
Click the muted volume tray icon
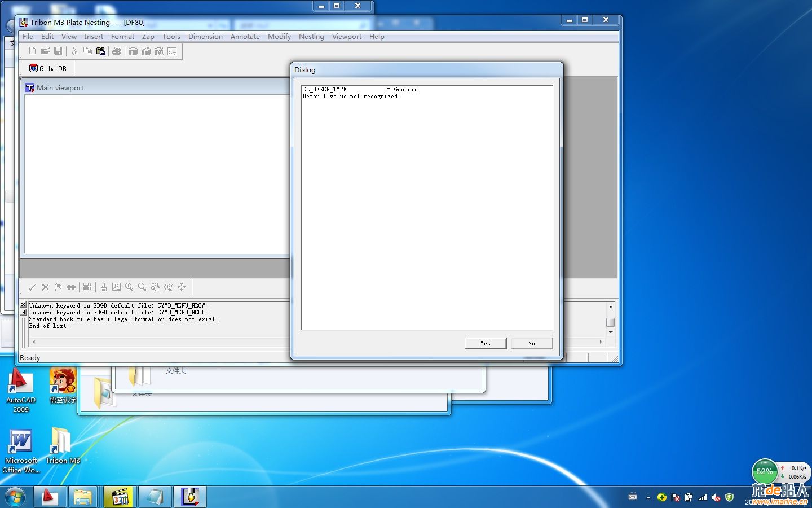click(x=716, y=497)
